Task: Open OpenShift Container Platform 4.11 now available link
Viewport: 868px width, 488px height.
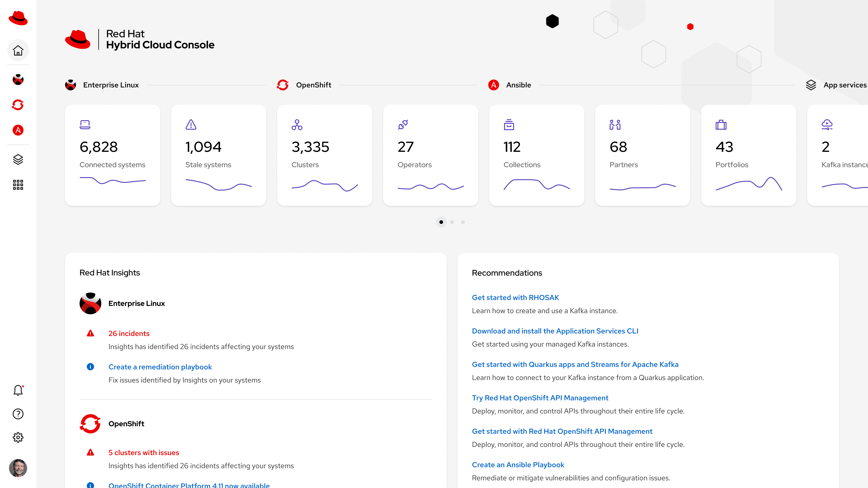Action: point(189,485)
